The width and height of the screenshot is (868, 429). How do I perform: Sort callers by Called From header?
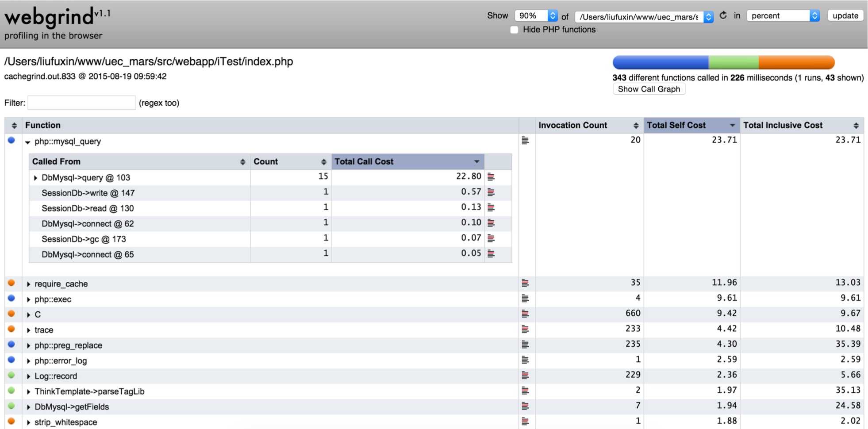click(x=139, y=161)
